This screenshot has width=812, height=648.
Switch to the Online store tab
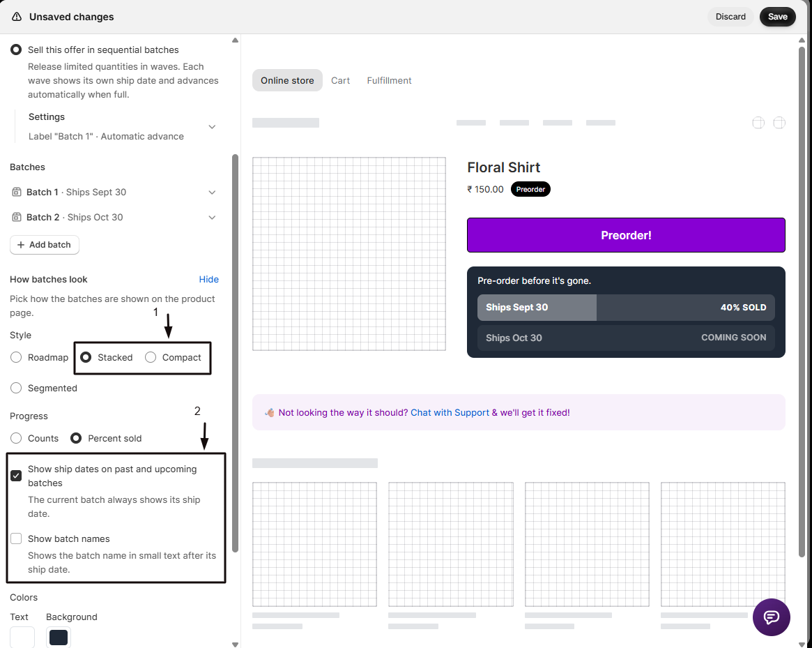(287, 80)
